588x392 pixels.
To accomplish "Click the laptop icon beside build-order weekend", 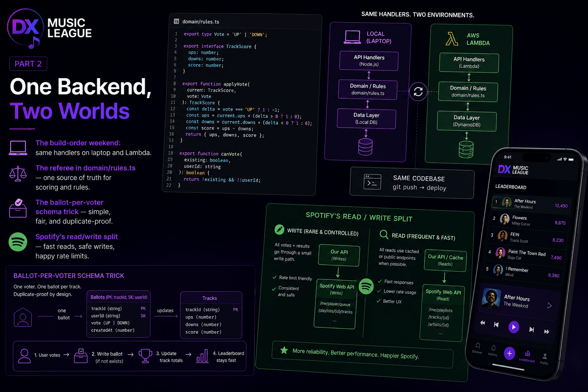I will tap(18, 148).
